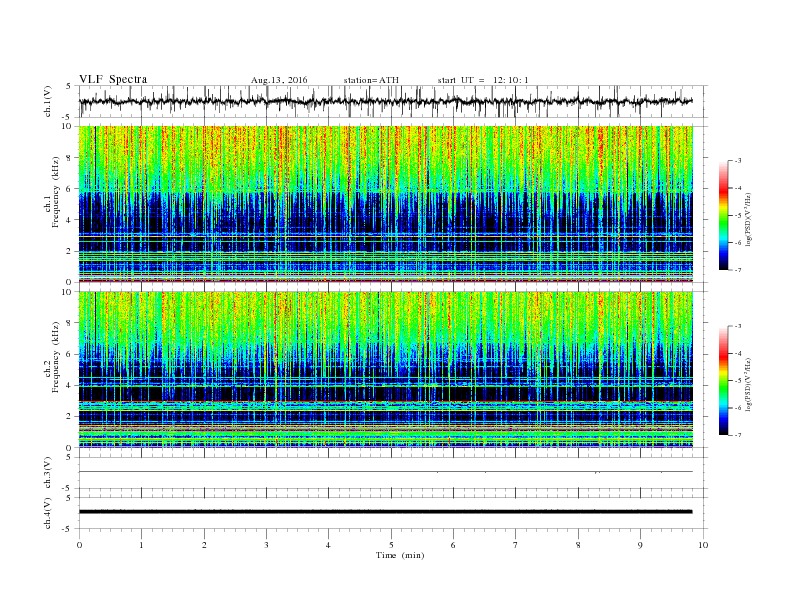
Task: Click the ch.3 flat trace plot
Action: (x=386, y=472)
